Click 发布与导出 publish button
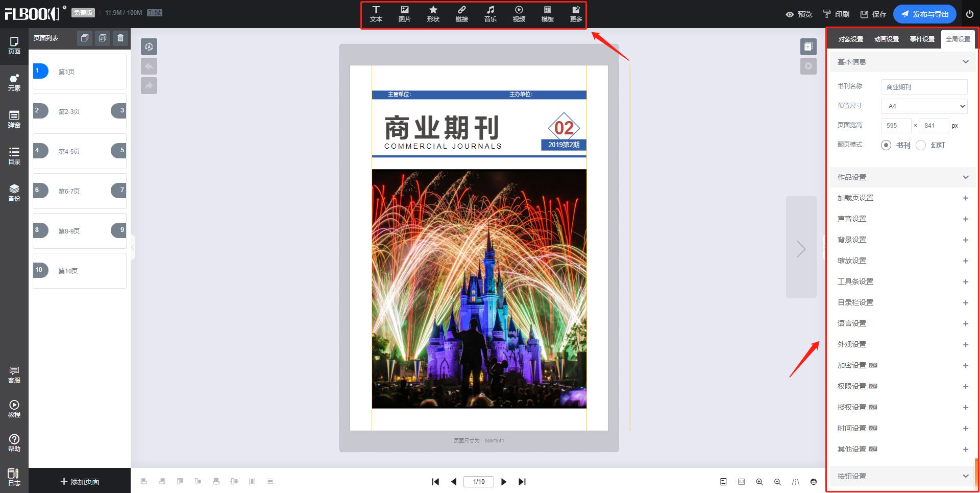This screenshot has width=980, height=493. 924,14
